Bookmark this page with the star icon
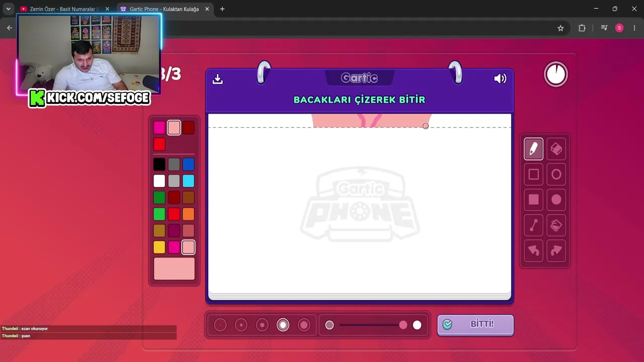 [560, 28]
